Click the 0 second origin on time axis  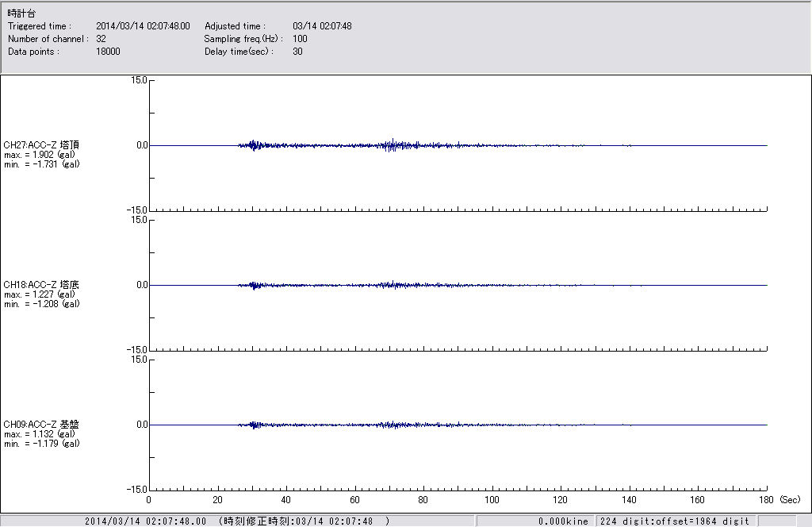(149, 501)
